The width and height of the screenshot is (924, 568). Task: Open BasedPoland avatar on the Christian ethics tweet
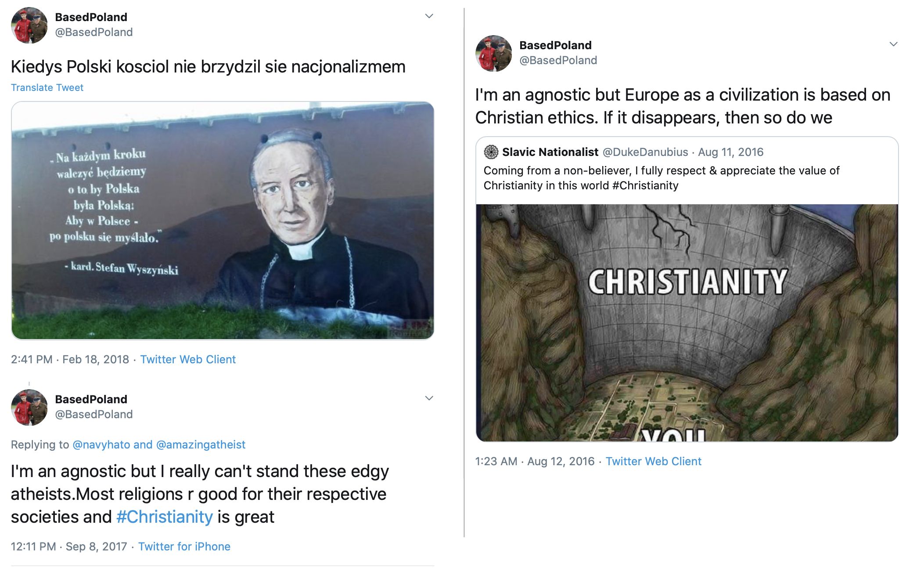493,53
